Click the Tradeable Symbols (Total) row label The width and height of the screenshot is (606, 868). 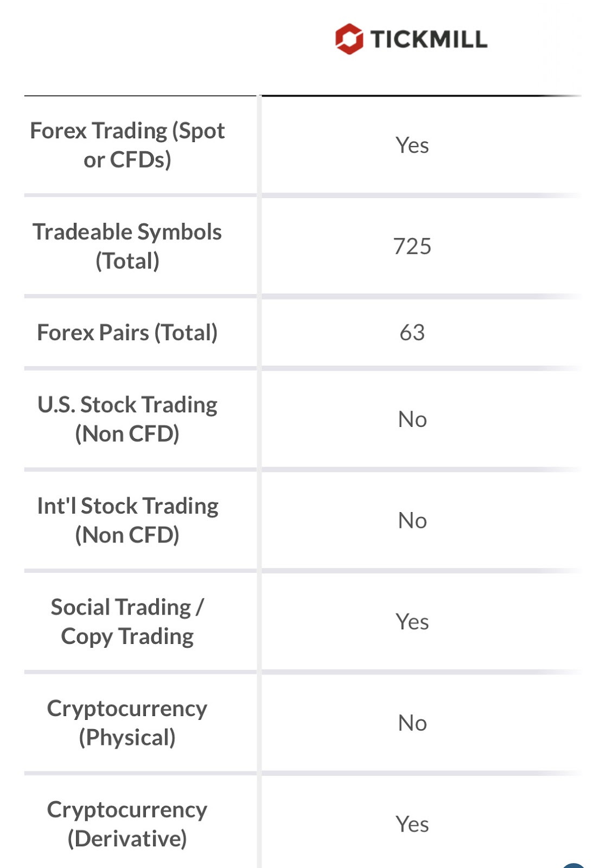point(127,246)
